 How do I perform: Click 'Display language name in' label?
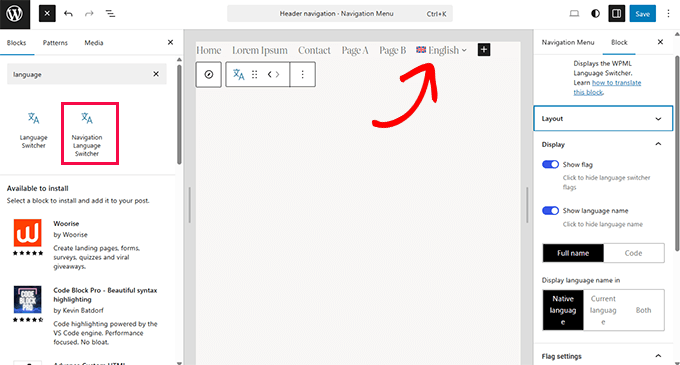[x=581, y=280]
